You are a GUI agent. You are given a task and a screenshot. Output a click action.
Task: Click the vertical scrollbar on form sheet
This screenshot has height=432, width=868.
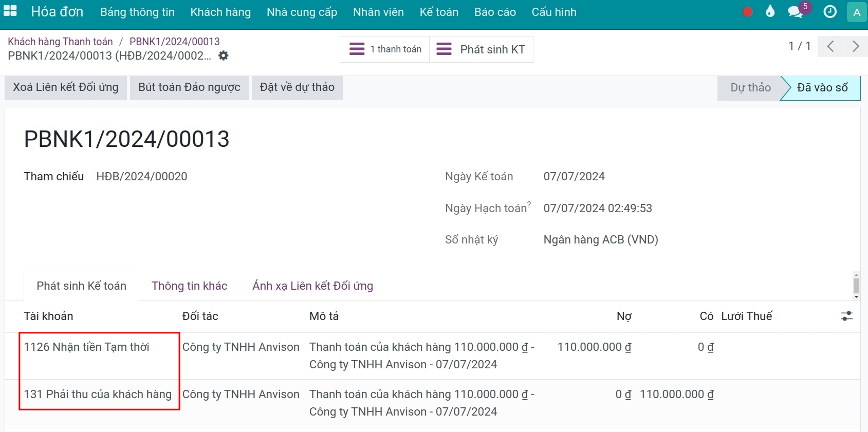click(x=856, y=286)
